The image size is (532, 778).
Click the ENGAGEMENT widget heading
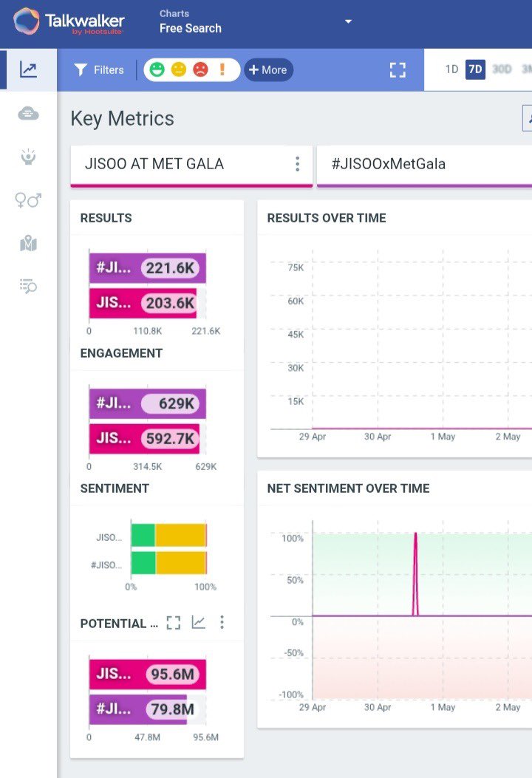pyautogui.click(x=122, y=352)
